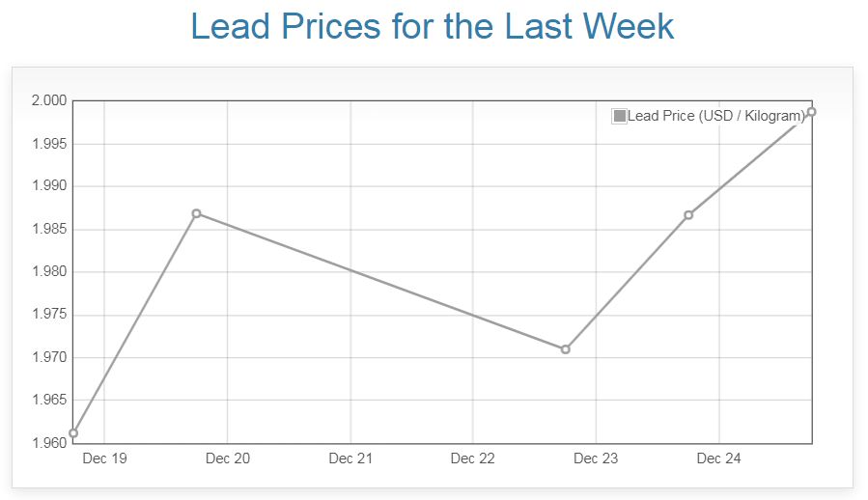Toggle the 'Lead Price (USD / Kilogram)' legend label

(715, 117)
